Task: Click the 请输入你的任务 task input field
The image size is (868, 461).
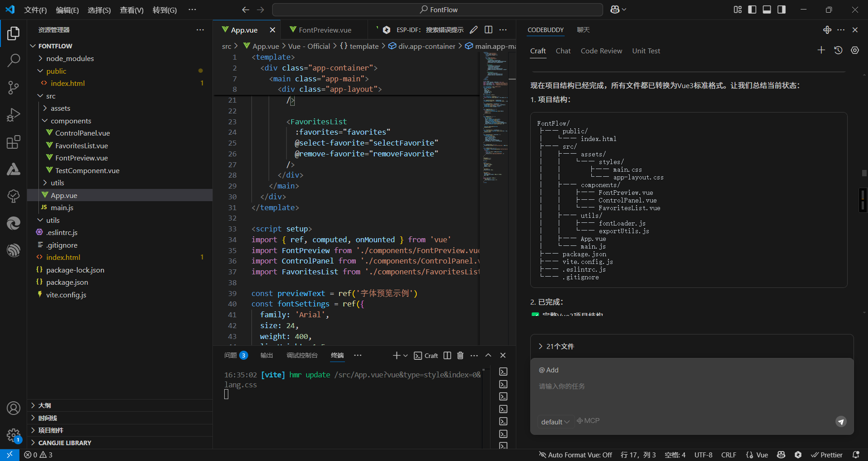Action: point(692,386)
